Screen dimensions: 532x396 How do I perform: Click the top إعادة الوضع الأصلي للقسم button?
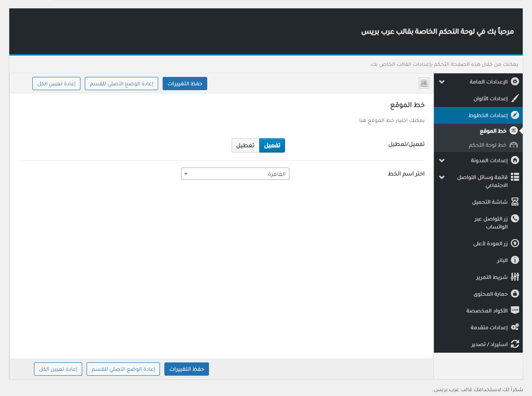click(122, 84)
